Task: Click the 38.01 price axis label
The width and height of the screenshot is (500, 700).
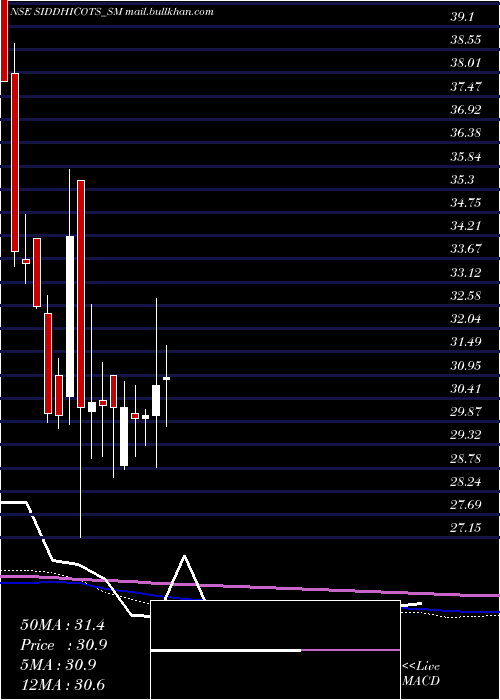Action: tap(466, 62)
